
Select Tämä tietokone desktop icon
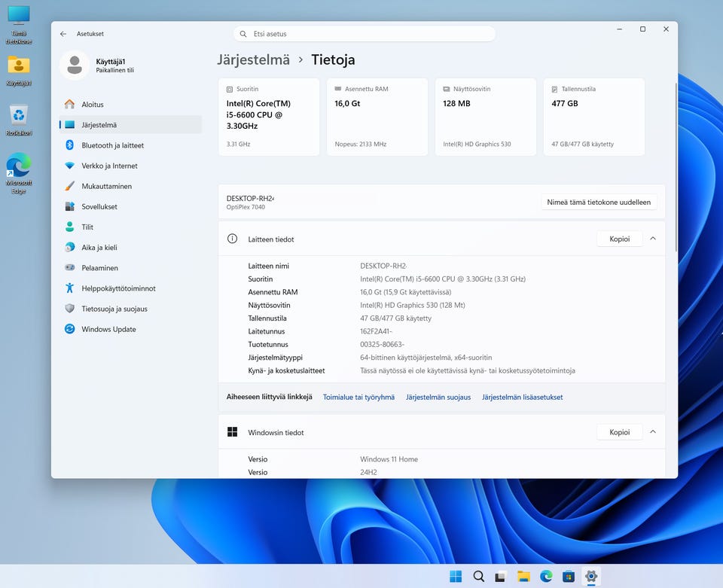tap(19, 25)
